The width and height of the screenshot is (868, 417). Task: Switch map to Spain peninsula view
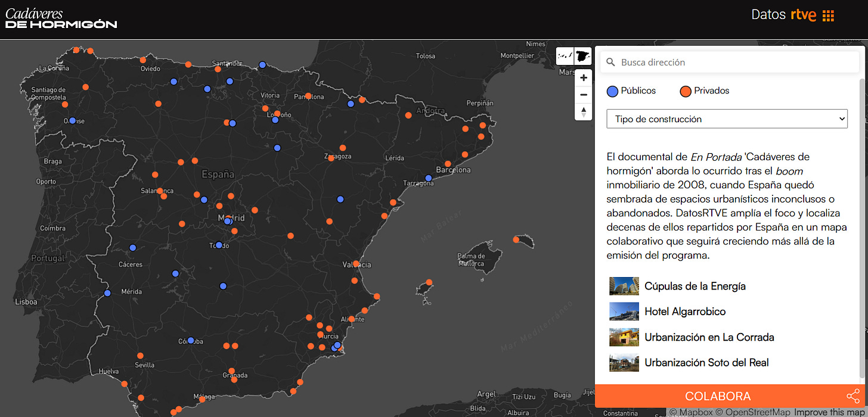[x=582, y=57]
